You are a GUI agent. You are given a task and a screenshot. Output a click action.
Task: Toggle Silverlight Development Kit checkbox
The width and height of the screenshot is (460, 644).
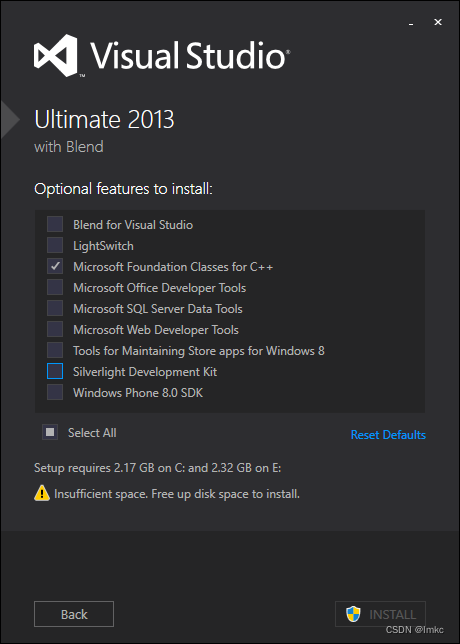coord(55,371)
